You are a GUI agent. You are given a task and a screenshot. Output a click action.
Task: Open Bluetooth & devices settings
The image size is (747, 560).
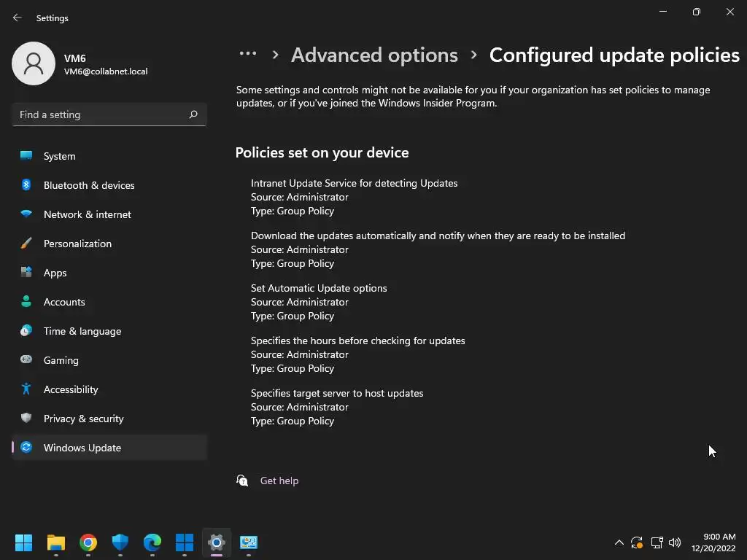pyautogui.click(x=89, y=185)
